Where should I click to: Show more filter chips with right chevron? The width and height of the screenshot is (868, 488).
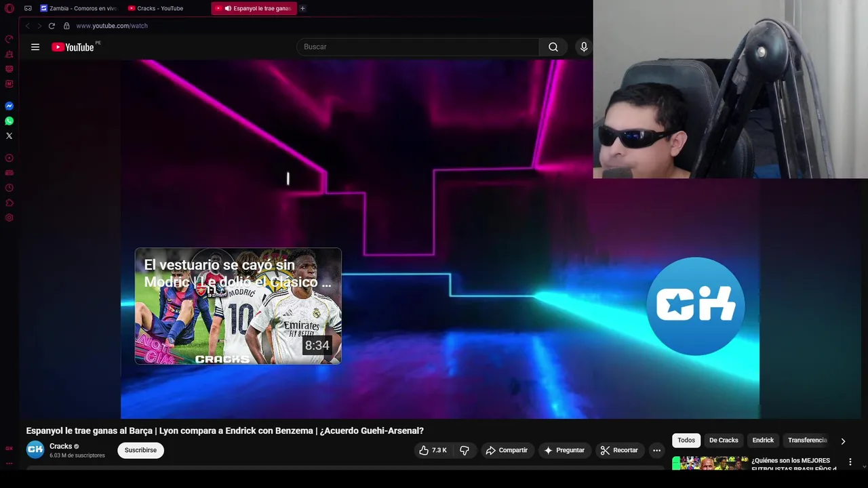tap(843, 441)
